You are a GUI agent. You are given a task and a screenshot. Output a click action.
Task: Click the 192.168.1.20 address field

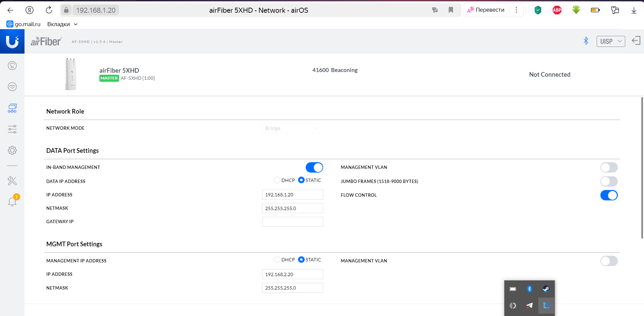point(96,10)
